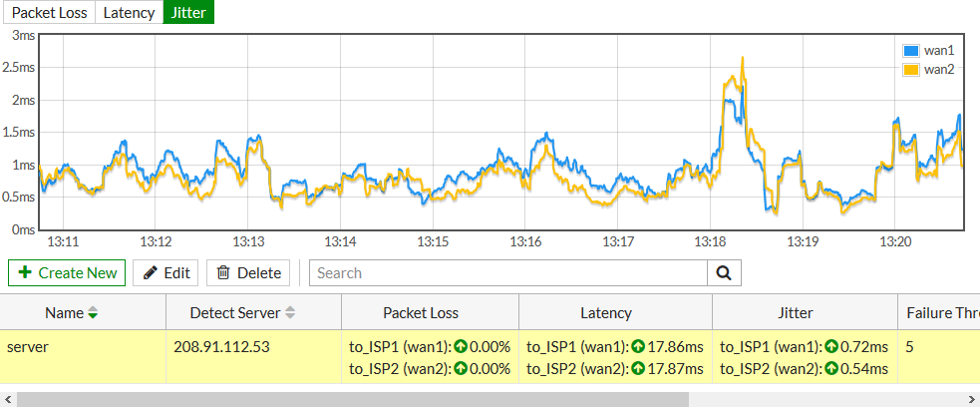Click the Delete trash icon

point(223,272)
